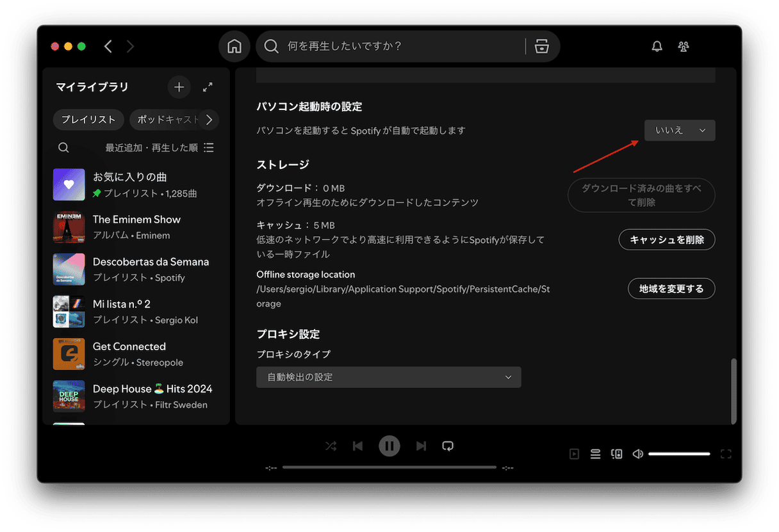The width and height of the screenshot is (779, 532).
Task: Click the Deep House Hits 2024 cover thumbnail
Action: pyautogui.click(x=69, y=396)
